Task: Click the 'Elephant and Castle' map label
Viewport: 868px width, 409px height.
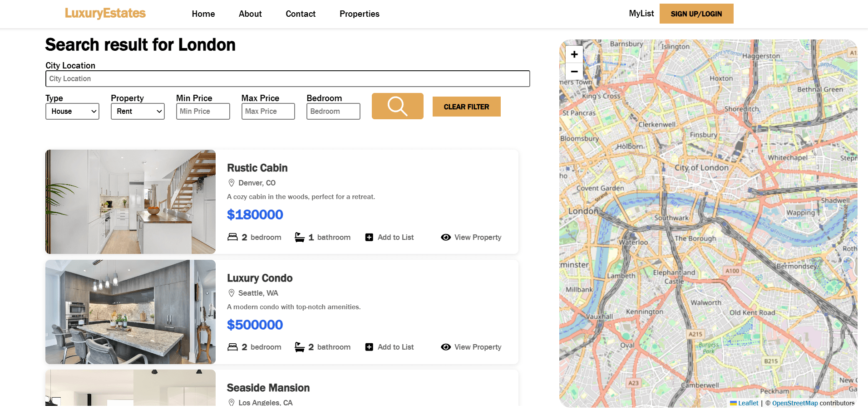Action: 674,277
